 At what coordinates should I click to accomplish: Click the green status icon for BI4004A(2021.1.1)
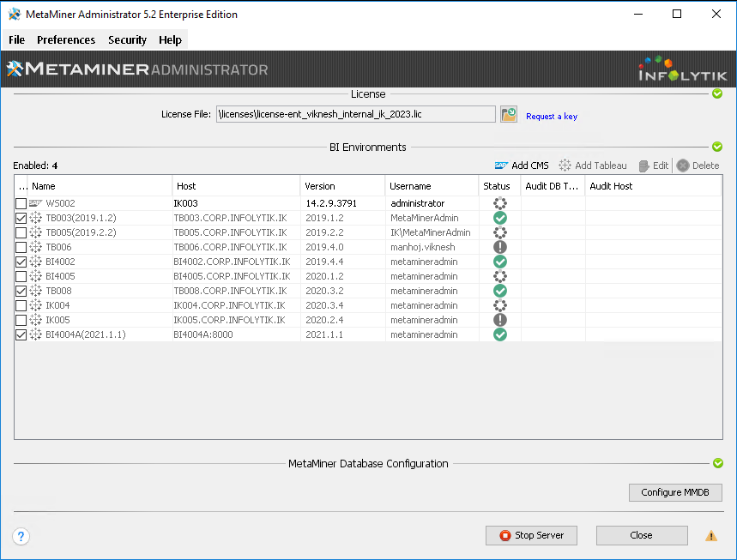(x=500, y=334)
